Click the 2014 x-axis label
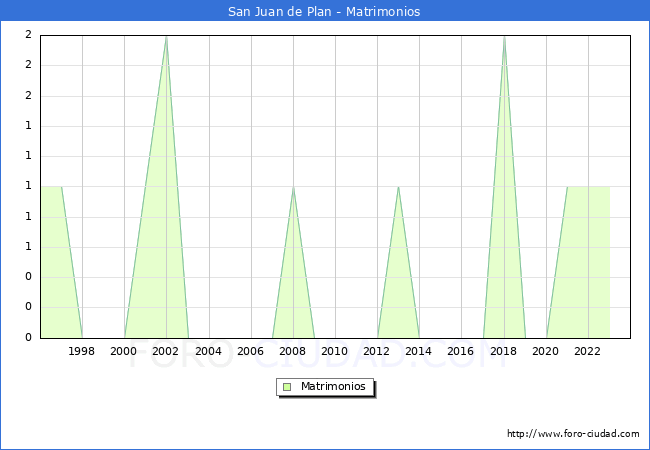The height and width of the screenshot is (450, 650). point(418,351)
